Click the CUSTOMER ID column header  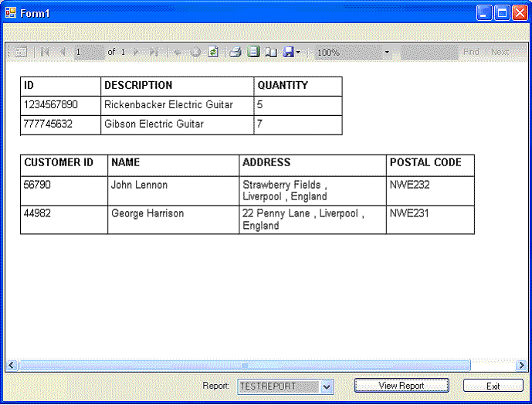(64, 165)
